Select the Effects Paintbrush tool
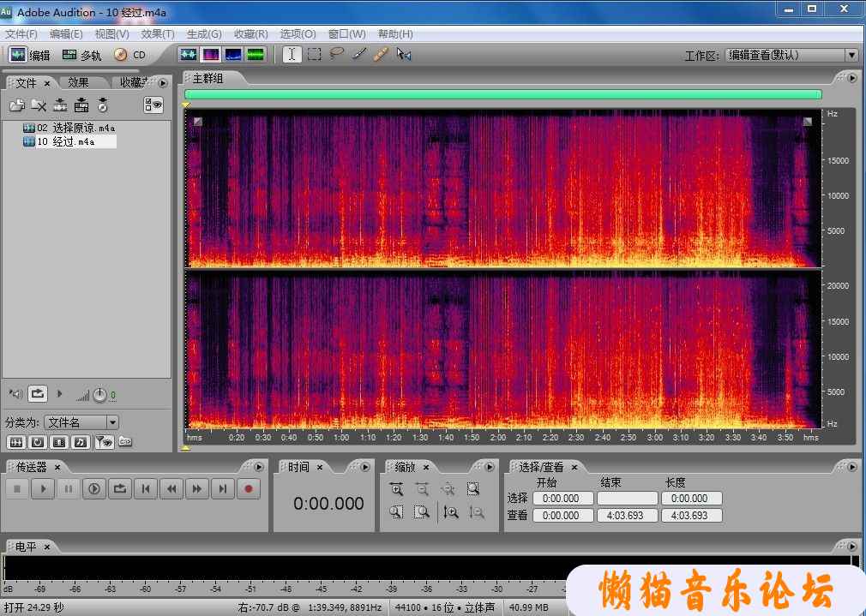This screenshot has width=866, height=616. 359,54
